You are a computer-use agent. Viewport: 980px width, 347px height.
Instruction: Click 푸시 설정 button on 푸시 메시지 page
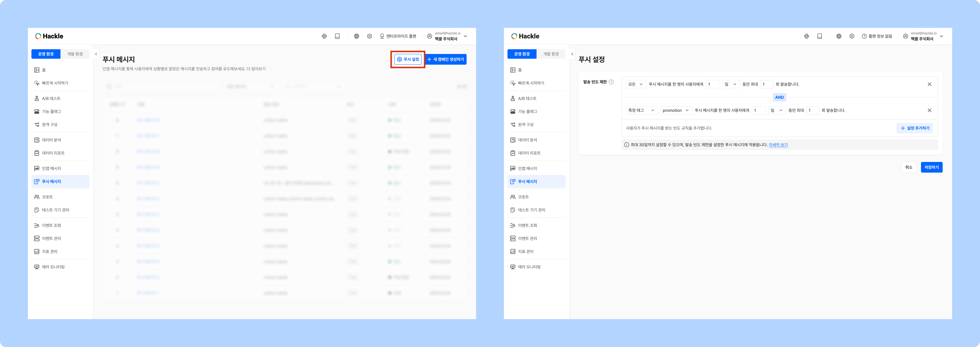point(408,59)
